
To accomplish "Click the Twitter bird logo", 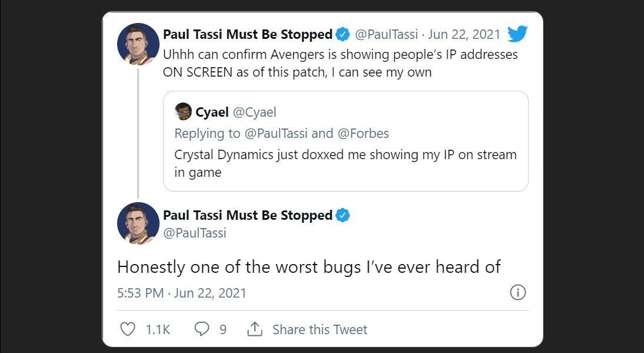I will (x=517, y=34).
